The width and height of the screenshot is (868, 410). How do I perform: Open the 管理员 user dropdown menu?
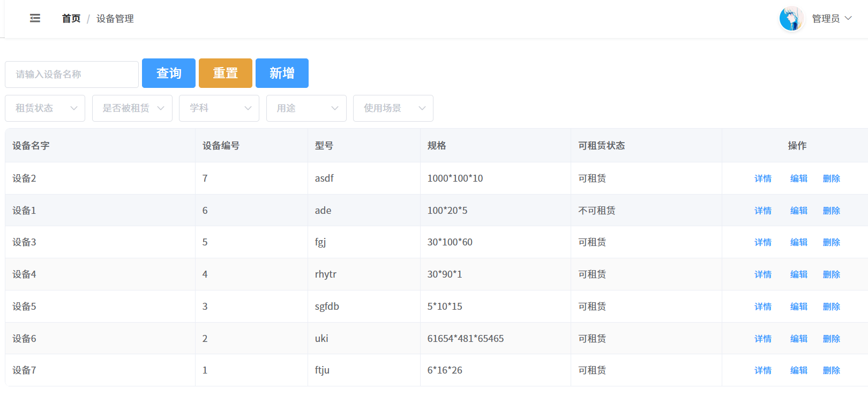point(832,19)
